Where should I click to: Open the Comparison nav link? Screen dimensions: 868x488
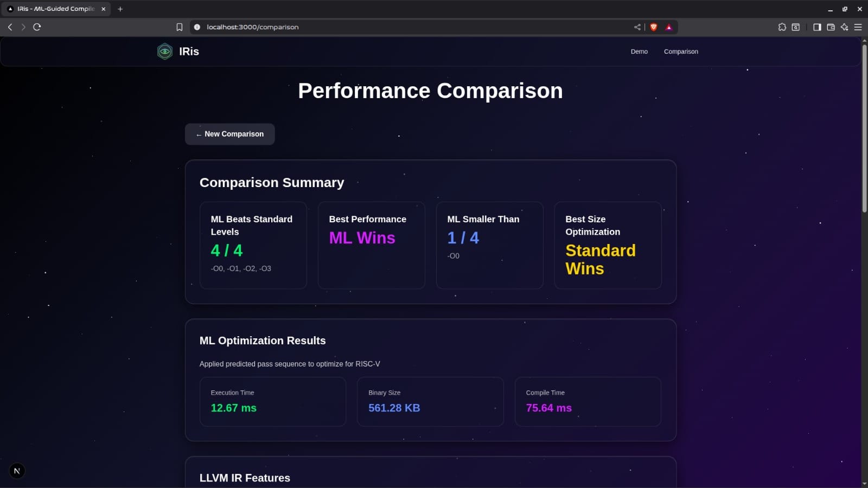[681, 52]
